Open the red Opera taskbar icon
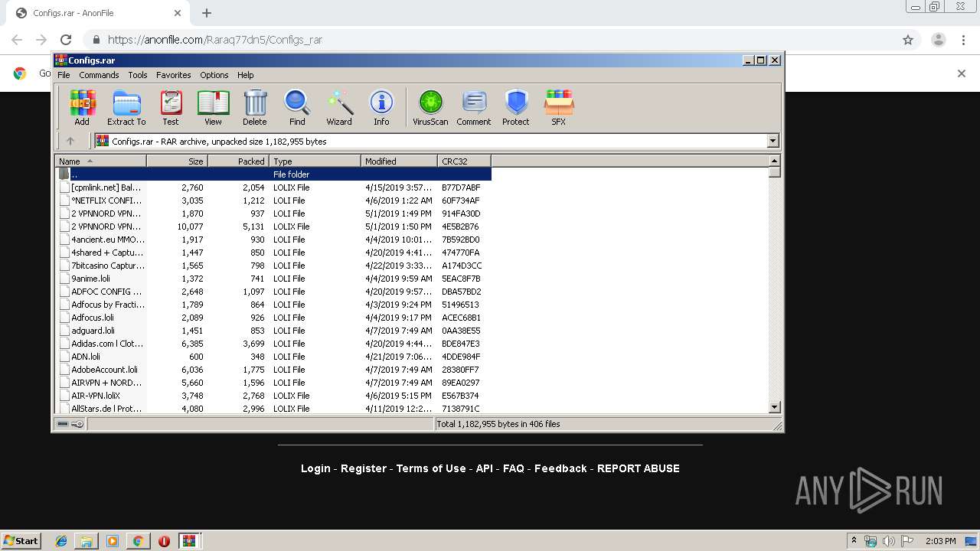The width and height of the screenshot is (980, 551). pyautogui.click(x=164, y=541)
